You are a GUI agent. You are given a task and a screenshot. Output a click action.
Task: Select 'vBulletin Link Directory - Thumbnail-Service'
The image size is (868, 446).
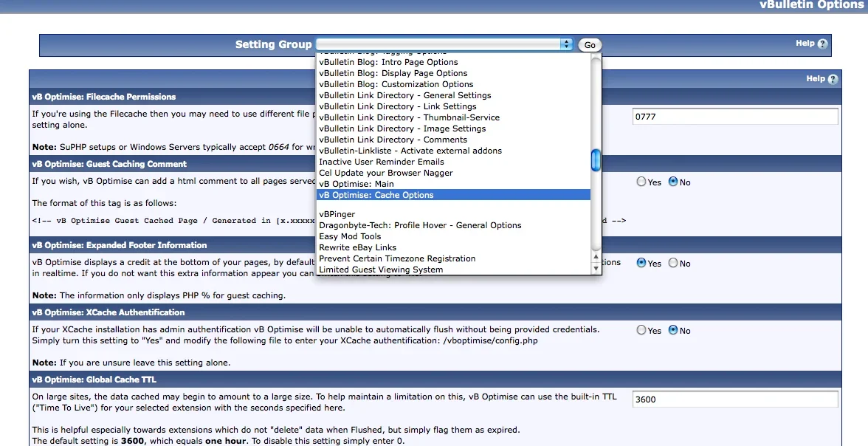409,117
